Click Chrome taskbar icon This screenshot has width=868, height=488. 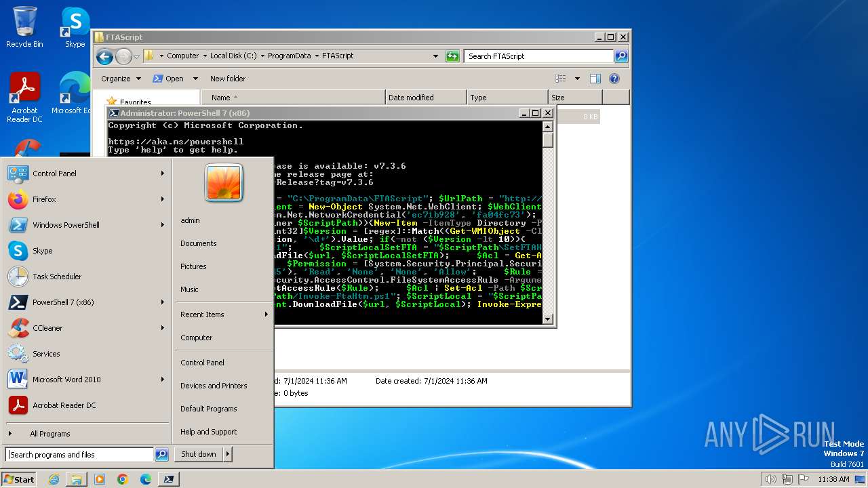point(123,479)
